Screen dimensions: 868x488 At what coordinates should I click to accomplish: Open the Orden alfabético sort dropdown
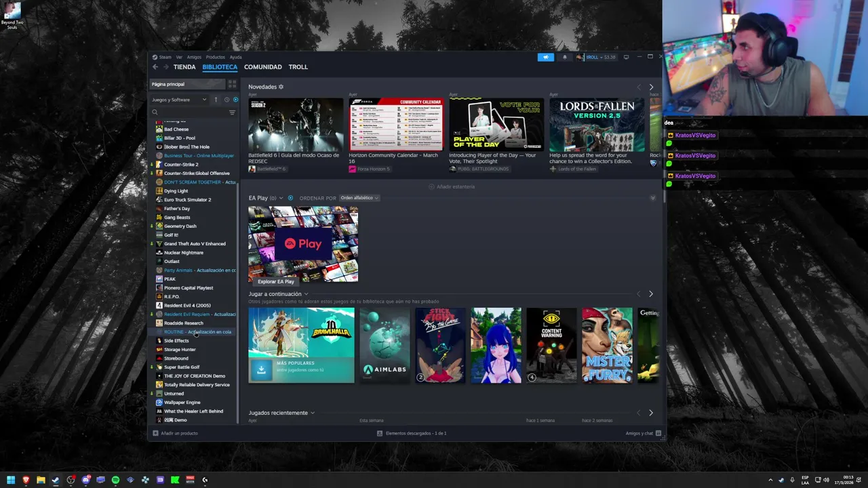[x=359, y=198]
